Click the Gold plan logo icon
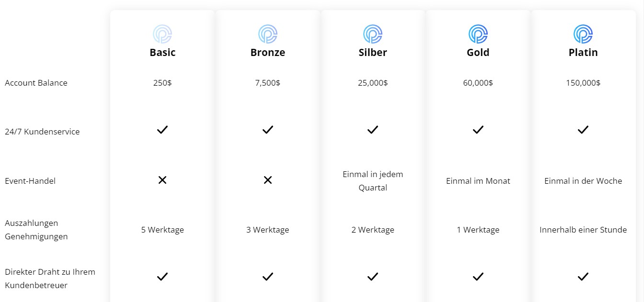 (478, 34)
